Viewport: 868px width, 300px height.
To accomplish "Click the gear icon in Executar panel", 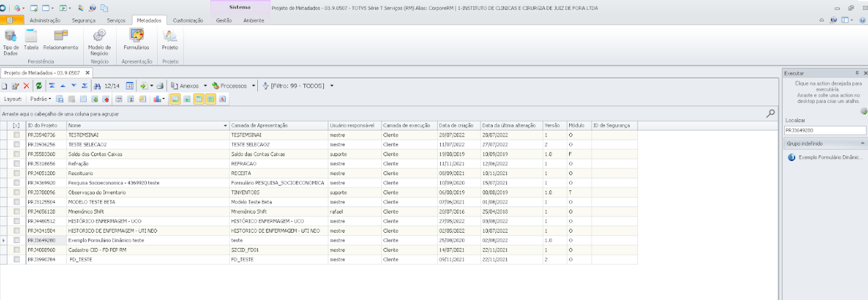I will (863, 111).
